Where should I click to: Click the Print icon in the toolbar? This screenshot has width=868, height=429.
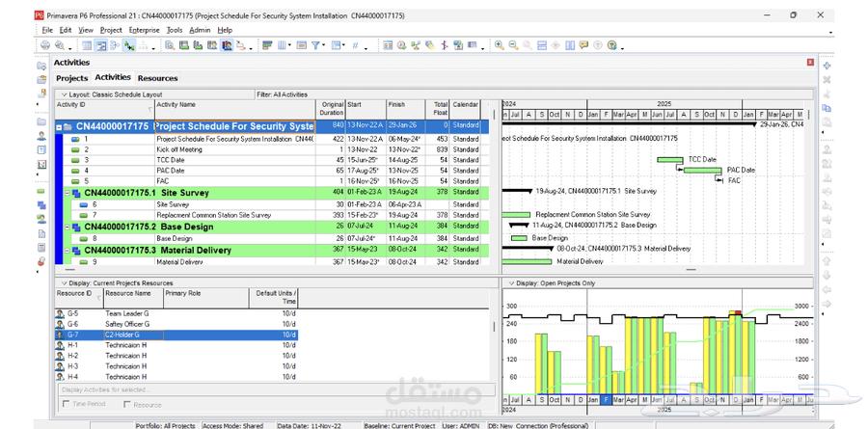(x=44, y=45)
